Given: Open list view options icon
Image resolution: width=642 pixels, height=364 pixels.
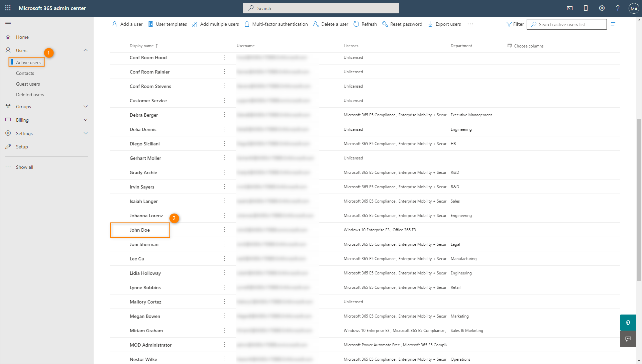Looking at the screenshot, I should [x=613, y=24].
